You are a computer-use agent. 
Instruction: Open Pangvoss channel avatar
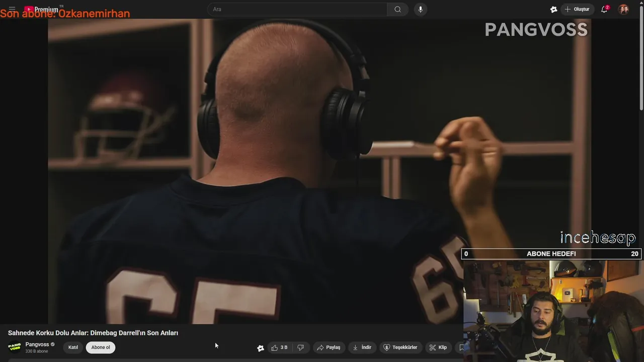pos(15,347)
